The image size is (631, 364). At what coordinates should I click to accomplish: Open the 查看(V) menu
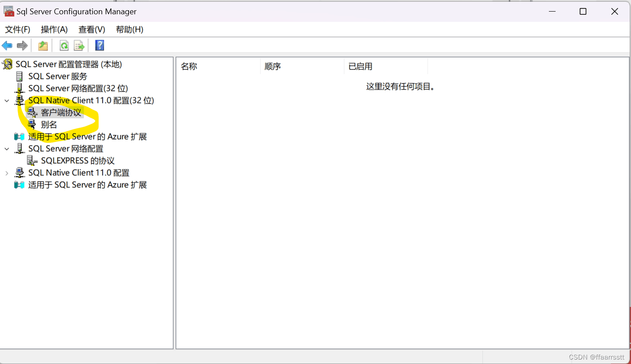(x=91, y=29)
